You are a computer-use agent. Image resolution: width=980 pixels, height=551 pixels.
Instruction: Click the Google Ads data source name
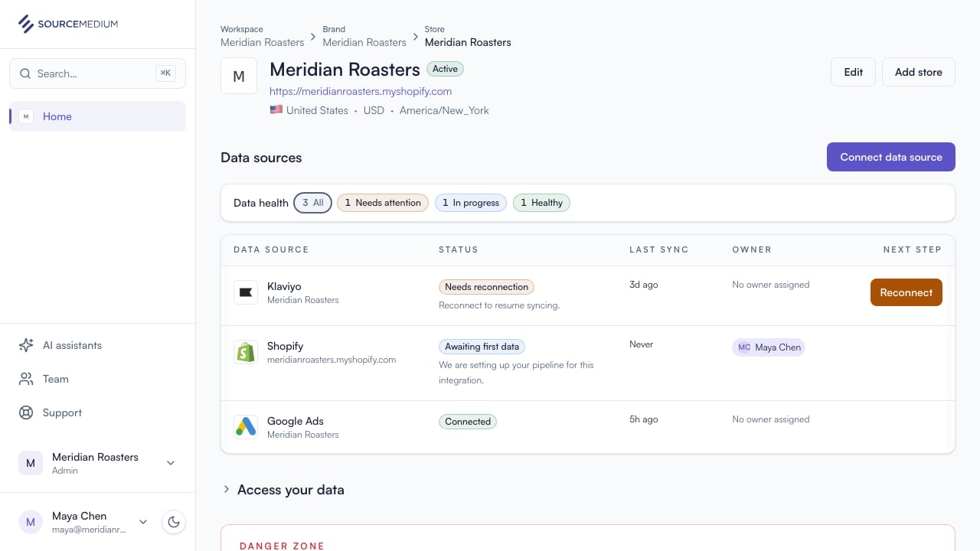tap(296, 421)
